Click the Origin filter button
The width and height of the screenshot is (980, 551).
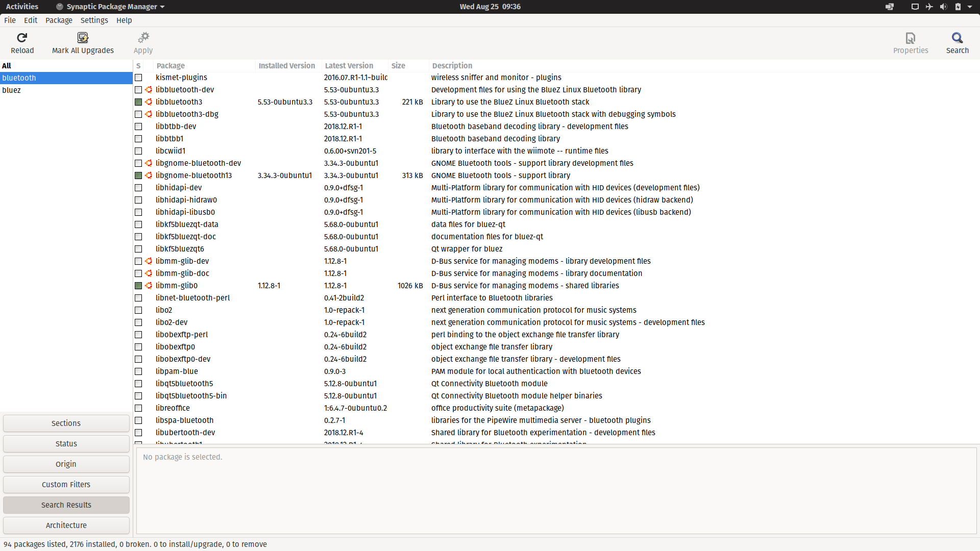tap(66, 464)
